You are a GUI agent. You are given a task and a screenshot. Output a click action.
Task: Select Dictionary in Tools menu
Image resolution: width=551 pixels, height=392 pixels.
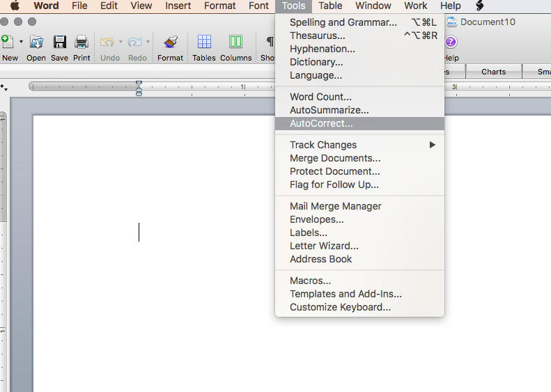coord(360,62)
